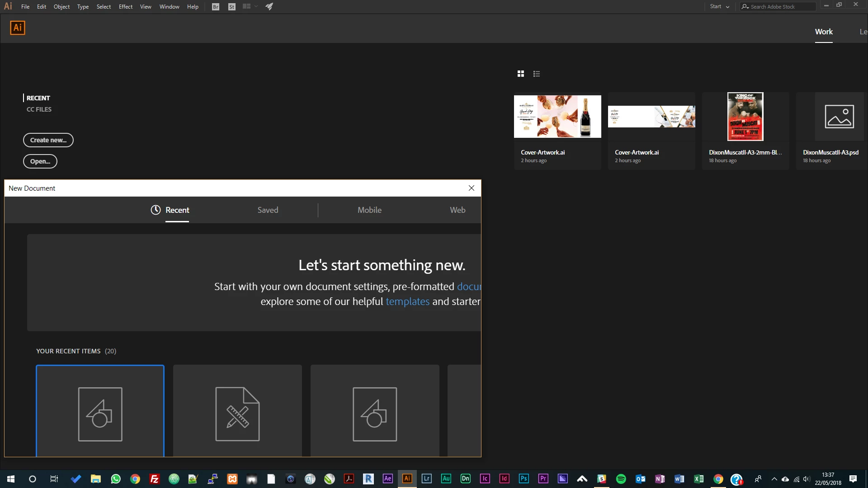Open Spotify in the taskbar
The width and height of the screenshot is (868, 488).
click(621, 479)
